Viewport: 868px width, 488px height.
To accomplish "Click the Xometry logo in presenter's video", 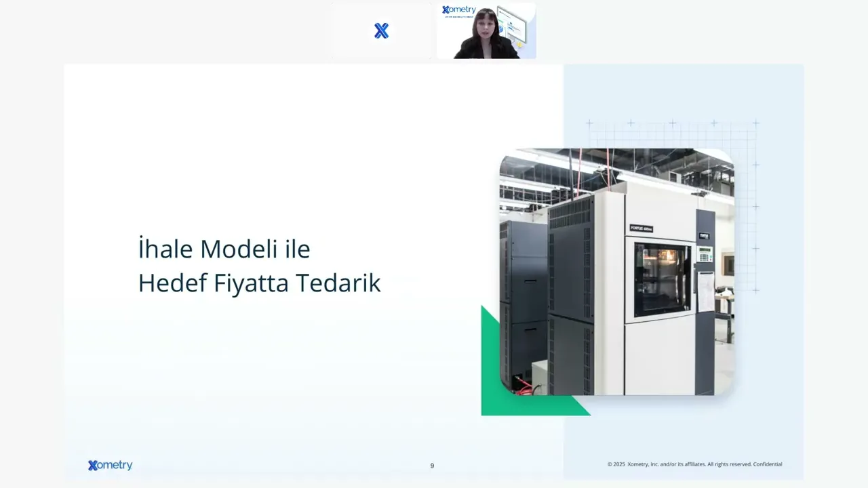I will pyautogui.click(x=458, y=10).
